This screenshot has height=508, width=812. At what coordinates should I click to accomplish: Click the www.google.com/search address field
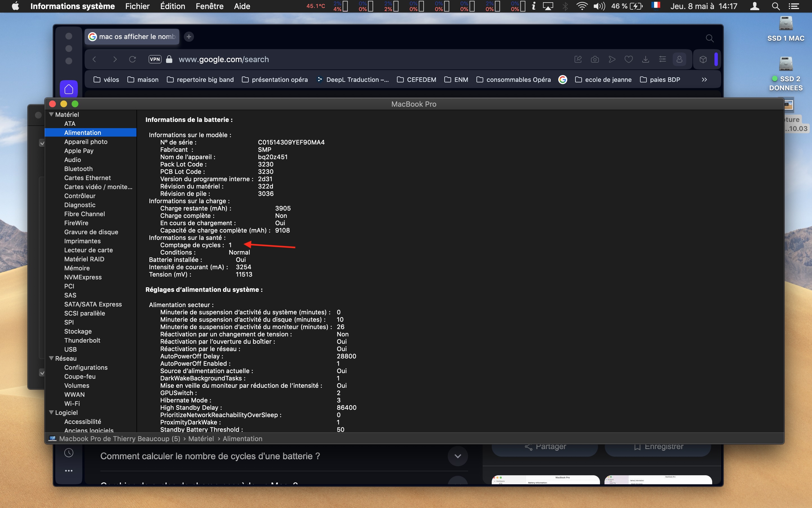(x=224, y=60)
